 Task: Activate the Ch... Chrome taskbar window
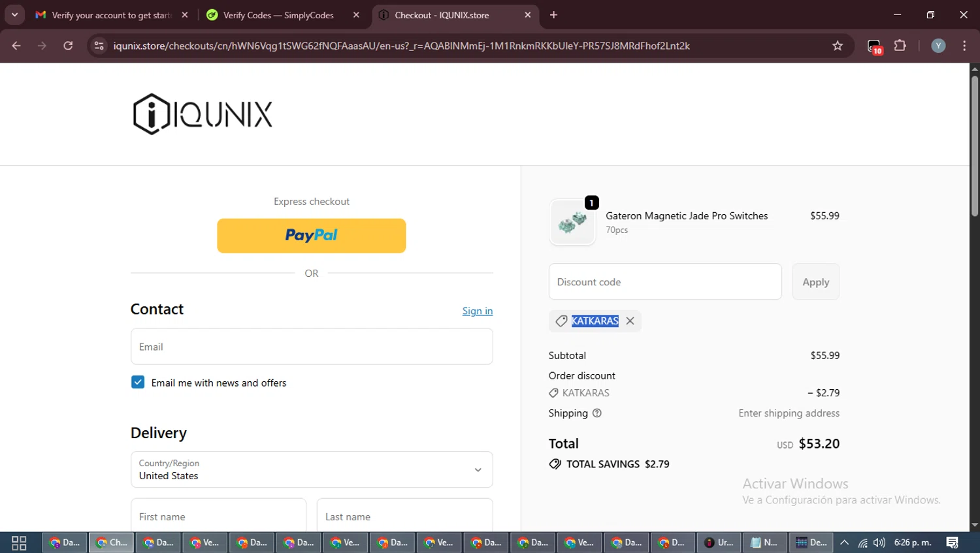[x=111, y=543]
